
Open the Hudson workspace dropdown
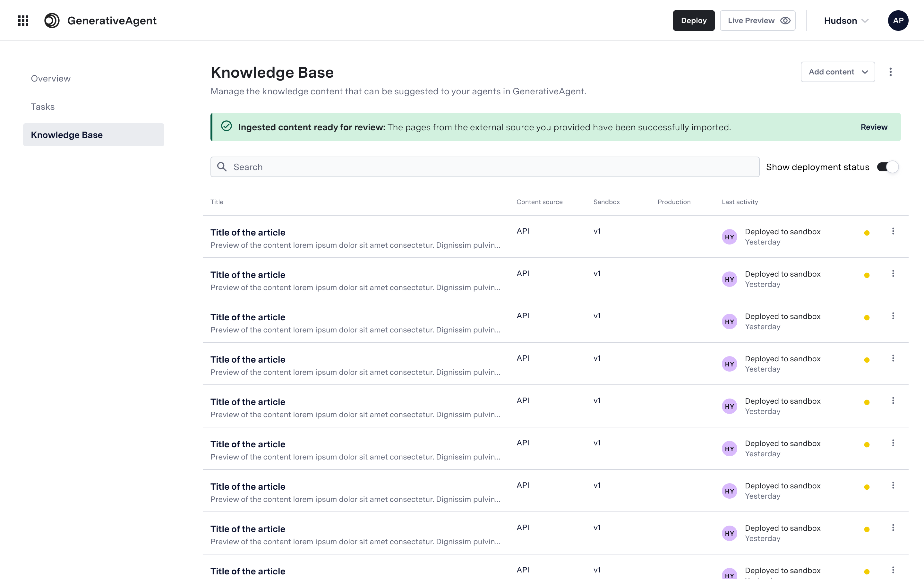tap(846, 21)
